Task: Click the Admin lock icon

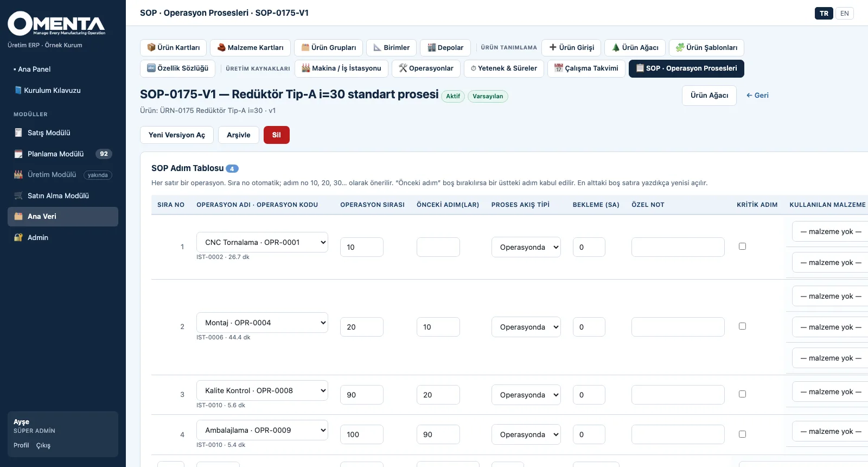Action: tap(18, 238)
